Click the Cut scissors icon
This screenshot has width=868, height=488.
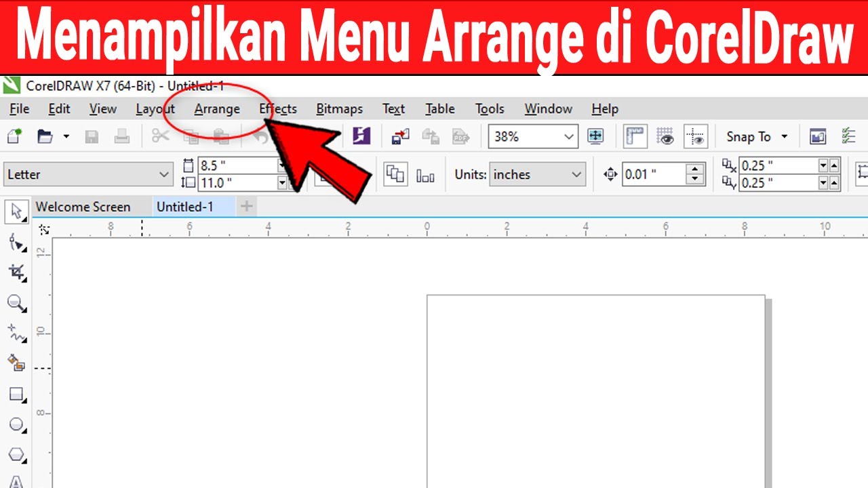pyautogui.click(x=161, y=136)
